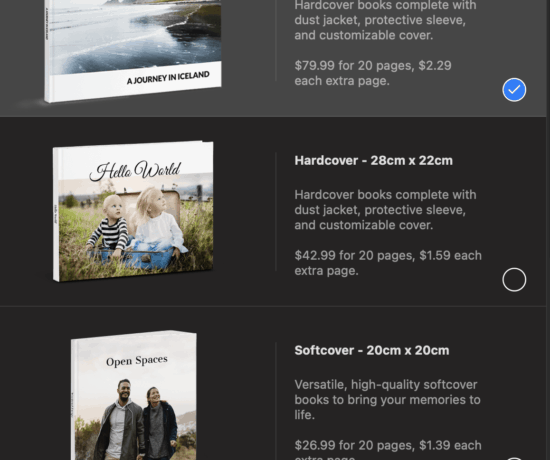Click the 'Softcover - 20cm x 20cm' heading
The height and width of the screenshot is (460, 550).
(372, 351)
